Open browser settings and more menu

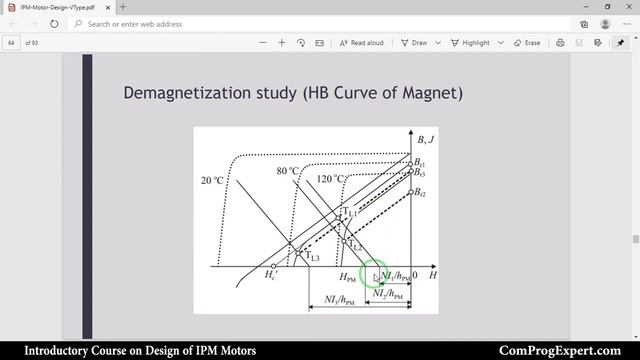point(627,24)
